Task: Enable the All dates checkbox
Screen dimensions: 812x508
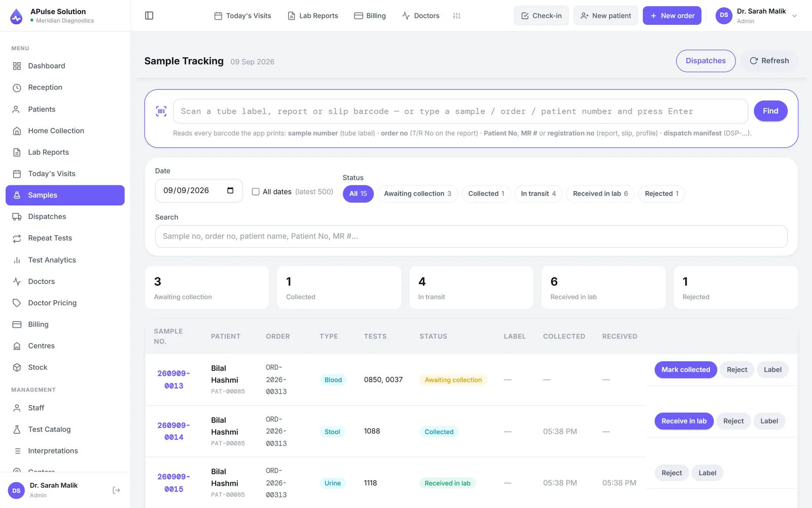Action: [x=256, y=192]
